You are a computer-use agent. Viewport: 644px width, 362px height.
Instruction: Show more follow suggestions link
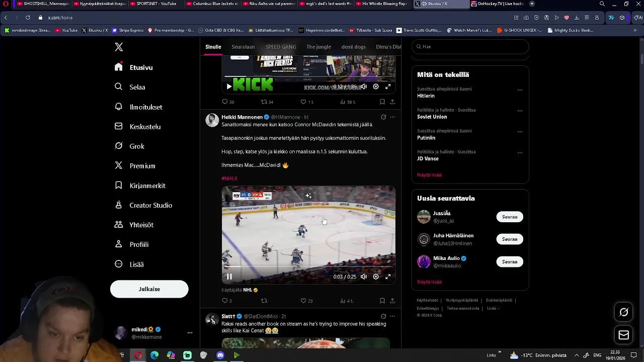coord(429,282)
